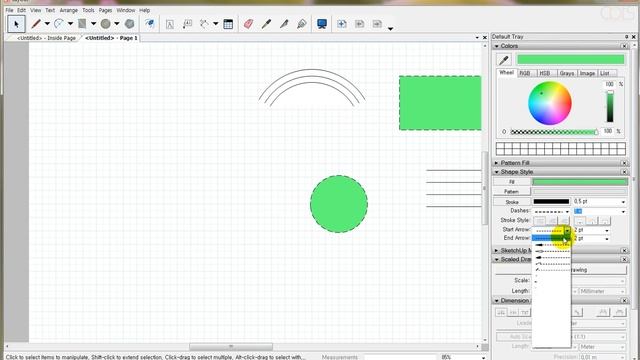
Task: Click the opacity slider handle
Action: [x=596, y=132]
